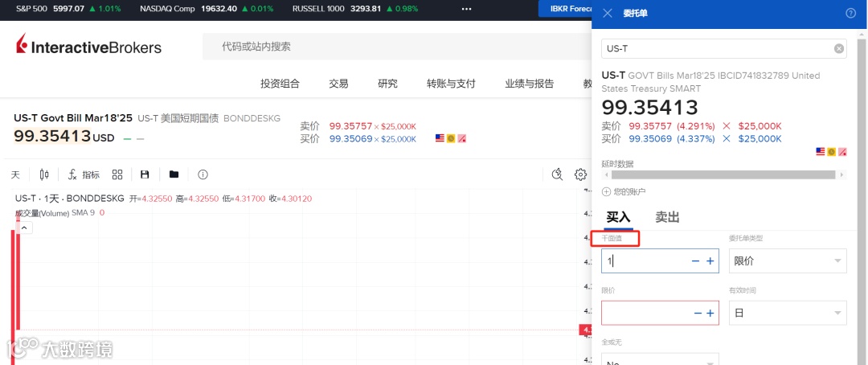Open the 交易 menu
The width and height of the screenshot is (868, 365).
[x=339, y=84]
